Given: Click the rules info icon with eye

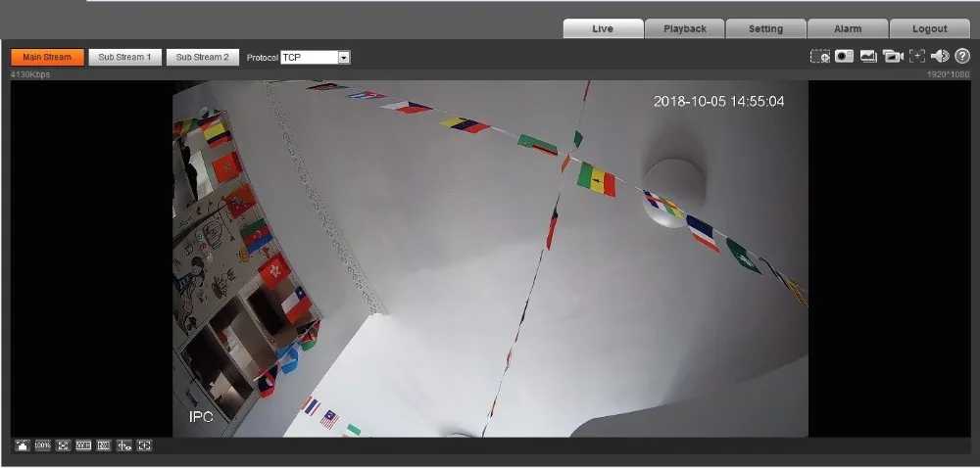Looking at the screenshot, I should point(123,445).
